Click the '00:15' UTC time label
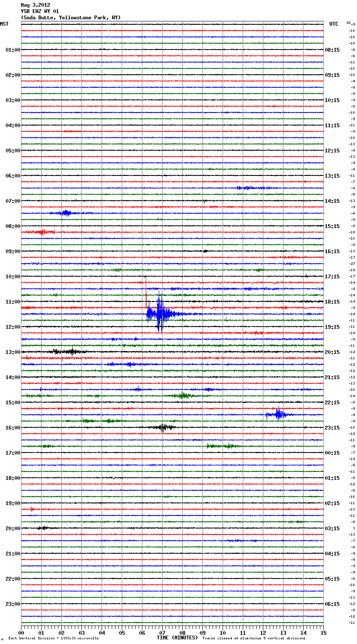357x644 pixels. pyautogui.click(x=332, y=453)
